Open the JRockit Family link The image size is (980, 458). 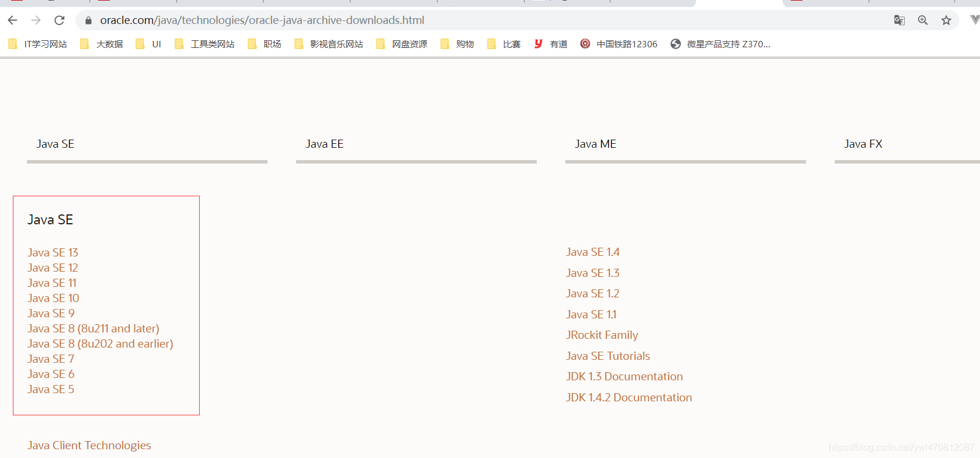pyautogui.click(x=602, y=335)
